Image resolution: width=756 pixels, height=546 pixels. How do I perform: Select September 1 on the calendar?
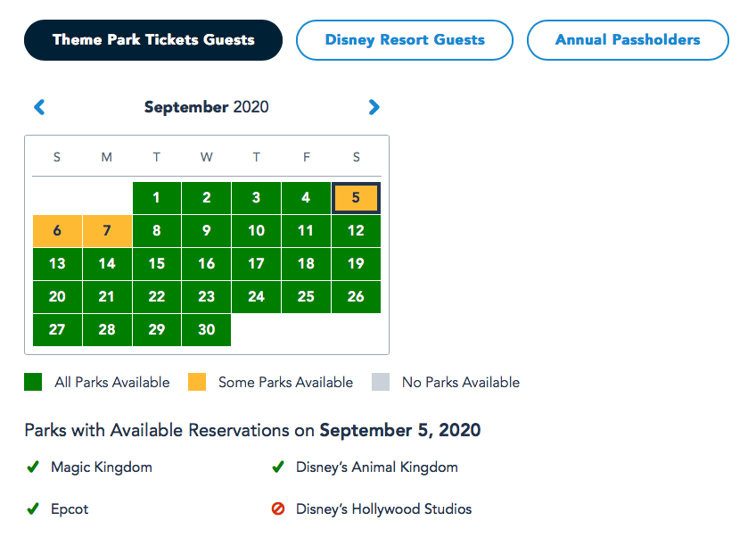pyautogui.click(x=157, y=198)
